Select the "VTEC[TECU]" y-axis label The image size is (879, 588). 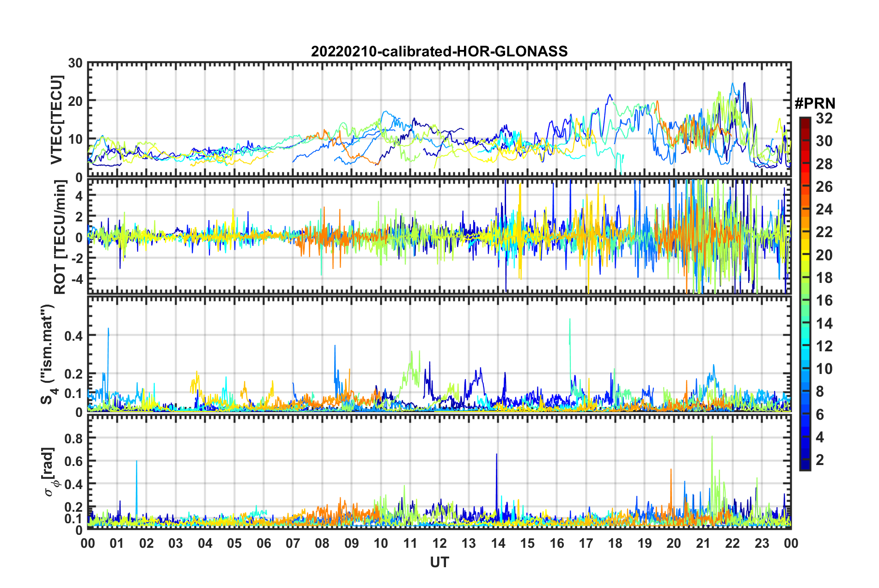click(x=56, y=120)
